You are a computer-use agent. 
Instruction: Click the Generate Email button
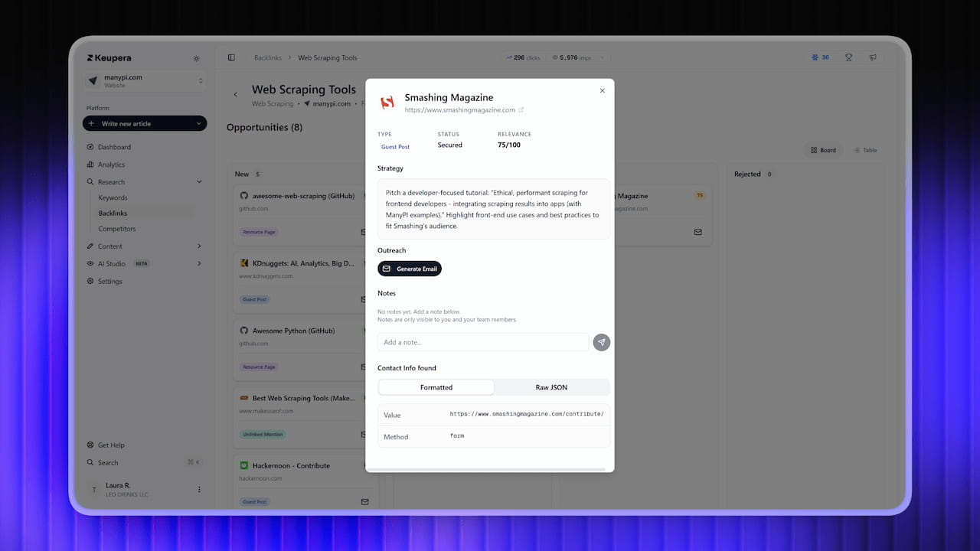coord(410,269)
